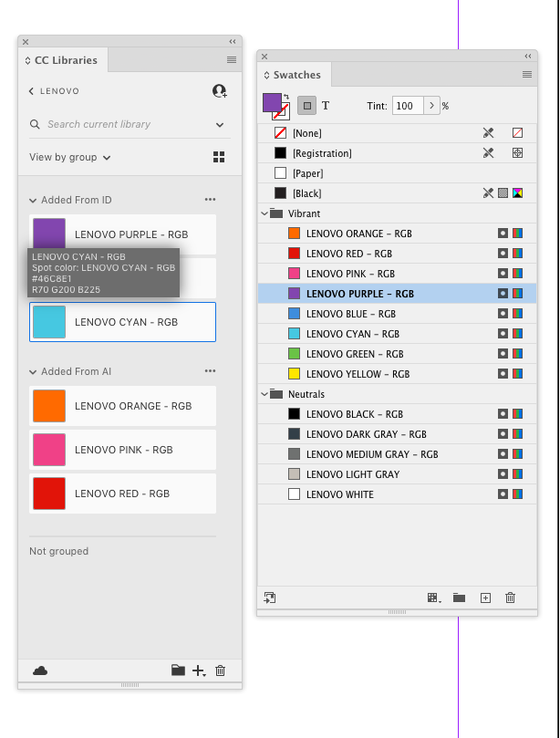This screenshot has height=738, width=560.
Task: Open the library collaborator invite icon
Action: click(x=219, y=91)
